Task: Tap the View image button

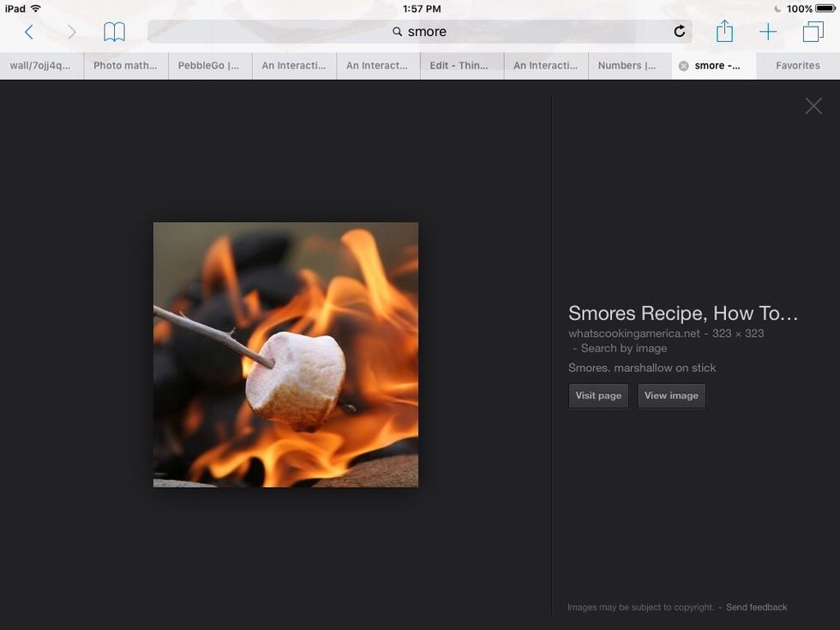Action: click(671, 395)
